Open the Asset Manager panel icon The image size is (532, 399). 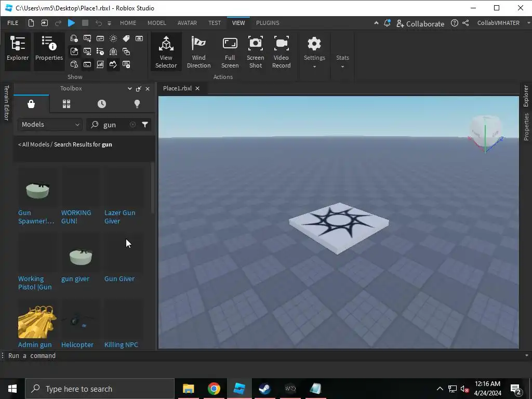pos(74,38)
